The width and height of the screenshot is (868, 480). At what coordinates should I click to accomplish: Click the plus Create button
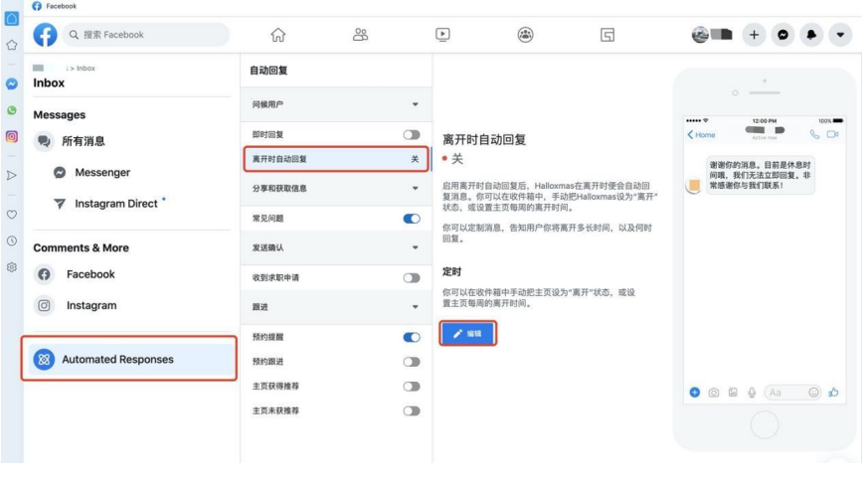pyautogui.click(x=754, y=35)
